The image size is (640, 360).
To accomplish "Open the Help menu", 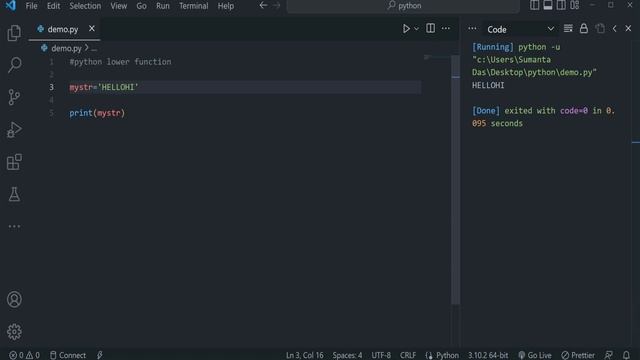I will [x=225, y=6].
